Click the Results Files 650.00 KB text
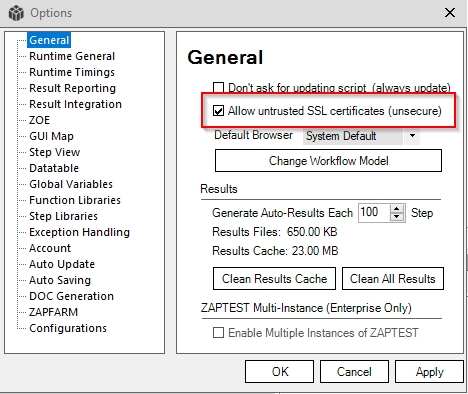This screenshot has height=394, width=468. tap(275, 232)
